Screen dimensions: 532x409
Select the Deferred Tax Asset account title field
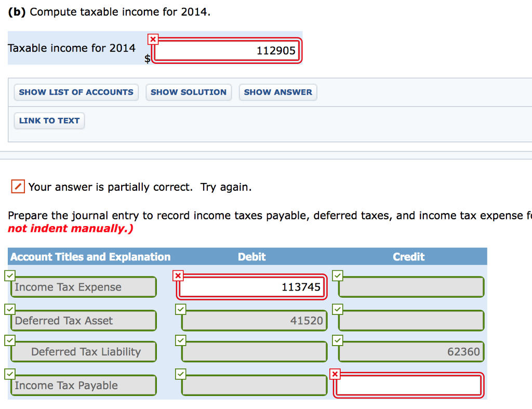[x=83, y=321]
